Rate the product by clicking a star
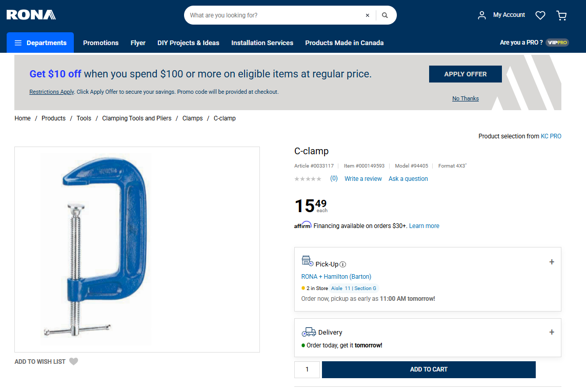Screen dimensions: 586x392 308,178
